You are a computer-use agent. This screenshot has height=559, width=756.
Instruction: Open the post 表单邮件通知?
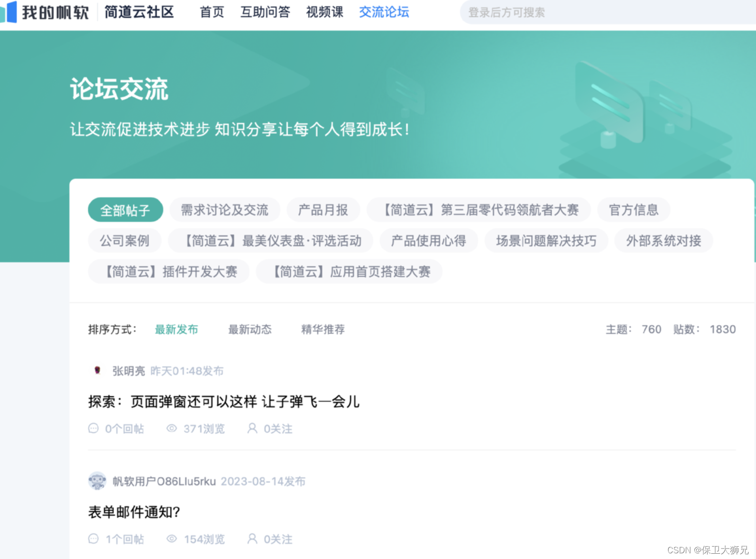coord(134,512)
